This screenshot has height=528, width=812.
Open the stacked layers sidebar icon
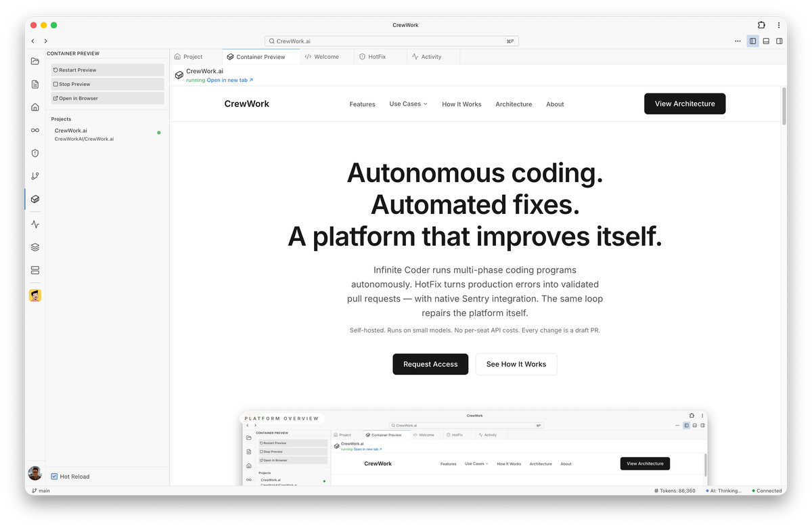pos(35,247)
